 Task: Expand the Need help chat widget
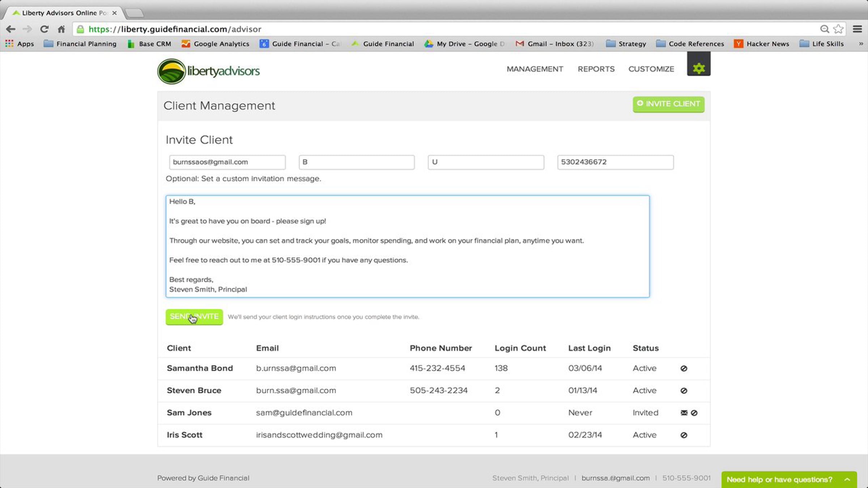pyautogui.click(x=788, y=479)
